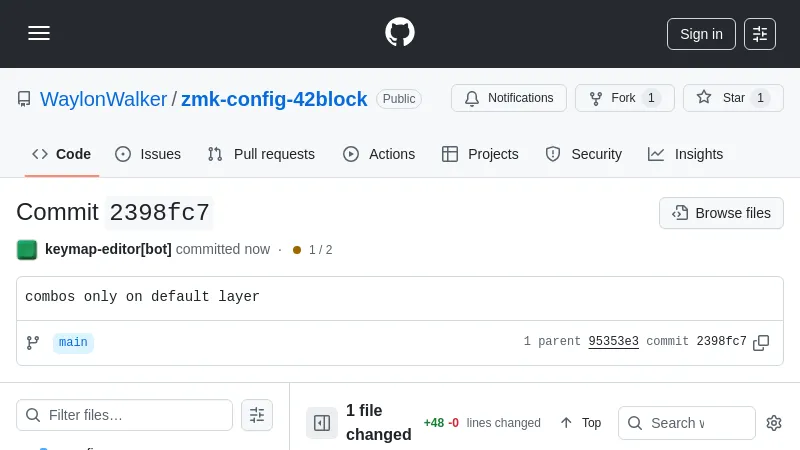Open file filter options icon
Image resolution: width=800 pixels, height=450 pixels.
point(257,415)
